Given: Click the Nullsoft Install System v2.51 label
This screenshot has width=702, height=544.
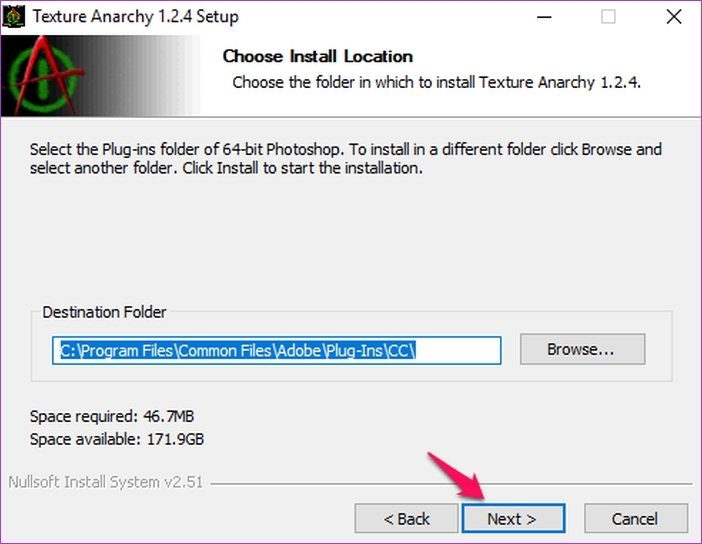Looking at the screenshot, I should [106, 482].
